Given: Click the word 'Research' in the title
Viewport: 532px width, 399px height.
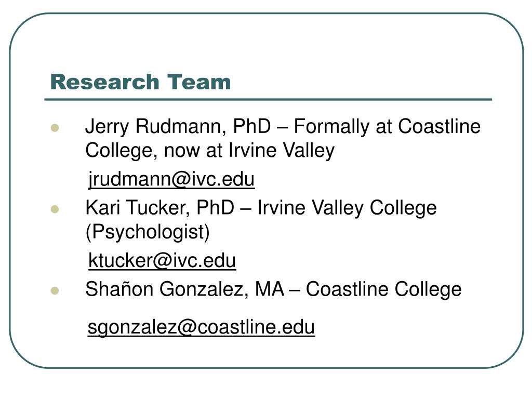Looking at the screenshot, I should click(105, 82).
